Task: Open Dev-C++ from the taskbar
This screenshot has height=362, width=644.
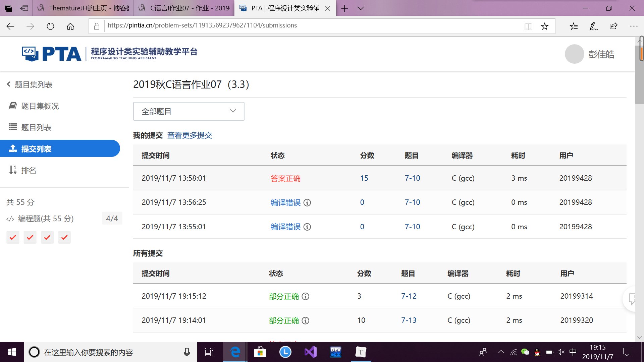Action: tap(335, 352)
